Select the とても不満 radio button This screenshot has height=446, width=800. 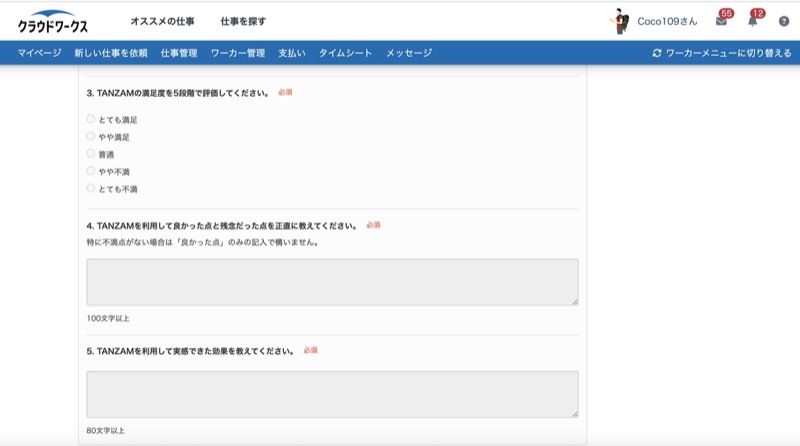(91, 188)
